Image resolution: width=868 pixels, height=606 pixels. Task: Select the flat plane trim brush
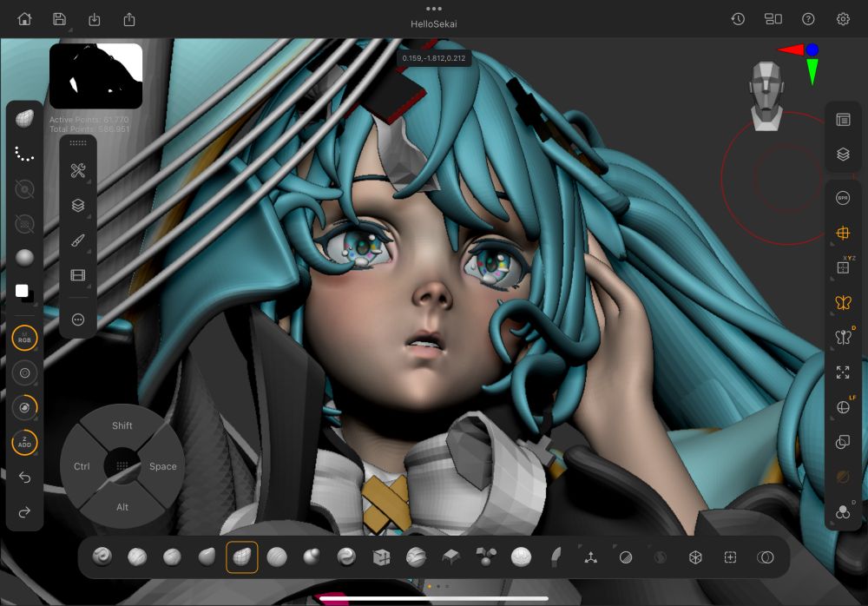(x=451, y=557)
